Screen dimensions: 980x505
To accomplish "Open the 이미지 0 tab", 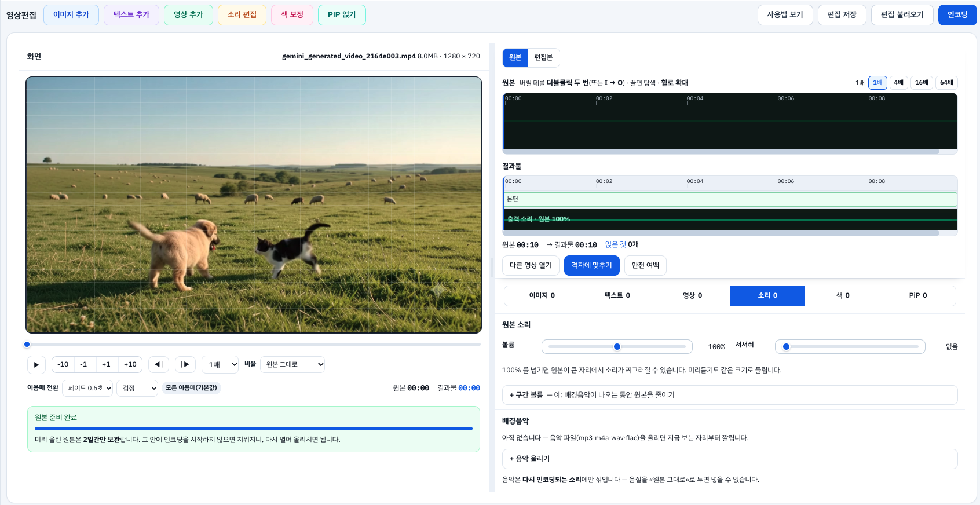I will pos(542,296).
